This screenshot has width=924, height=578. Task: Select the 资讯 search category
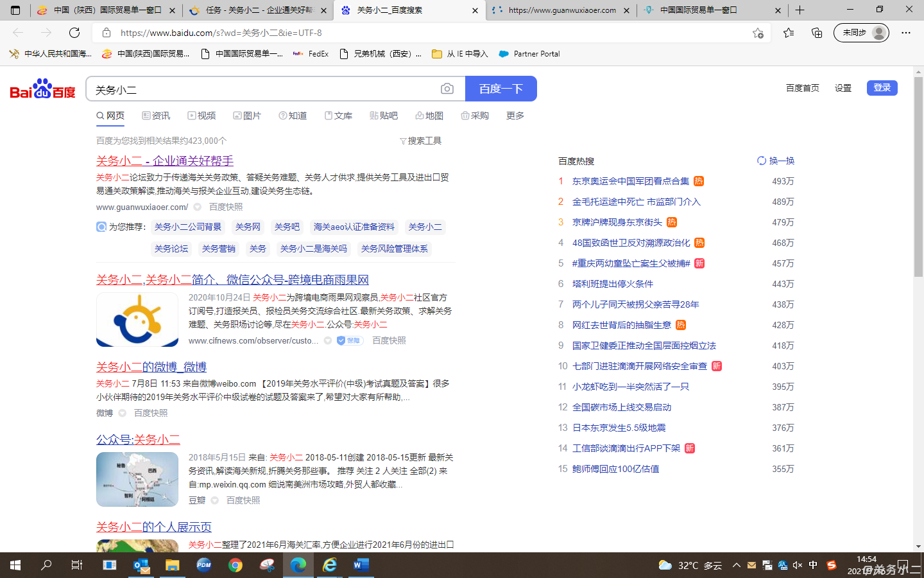pos(156,116)
